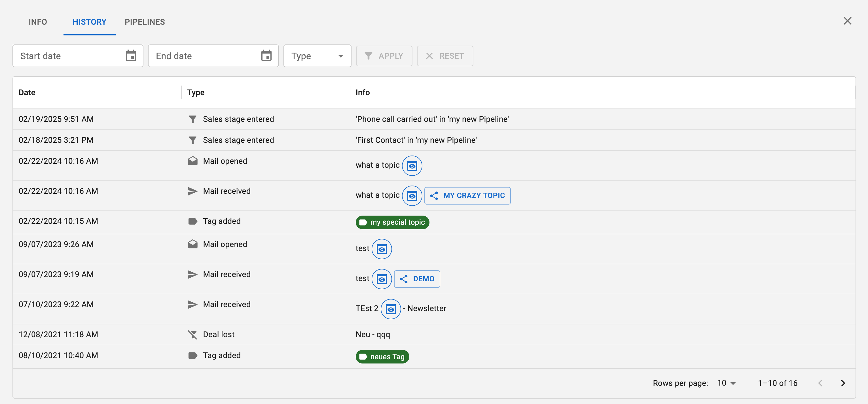
Task: Select date '07/10/2023 9:22 AM'
Action: coord(56,305)
